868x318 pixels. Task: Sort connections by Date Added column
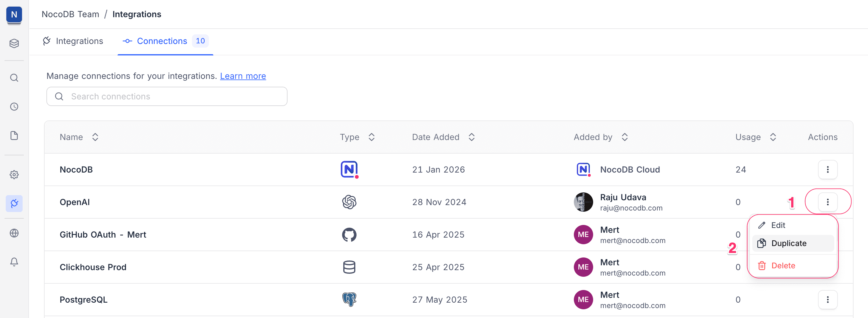[471, 137]
